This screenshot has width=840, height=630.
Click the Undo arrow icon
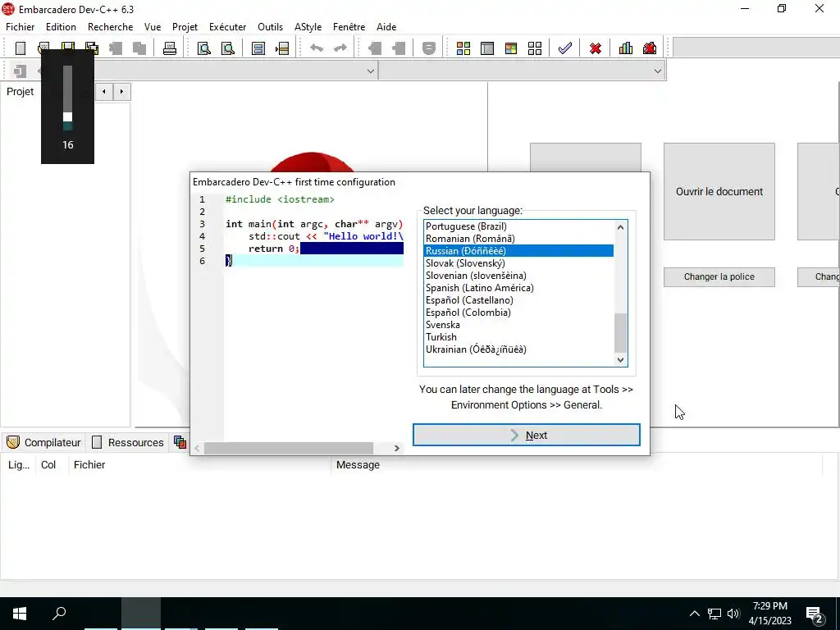[x=317, y=48]
